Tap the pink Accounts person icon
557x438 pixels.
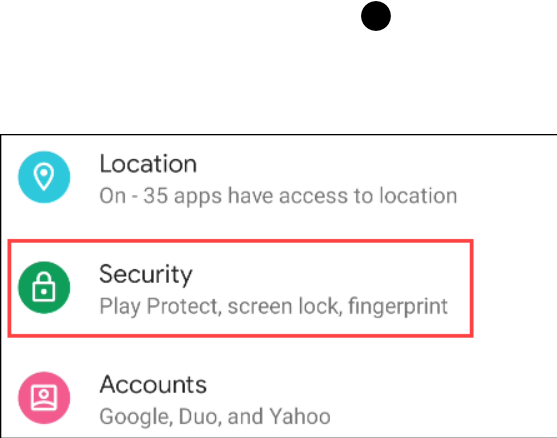pos(44,398)
